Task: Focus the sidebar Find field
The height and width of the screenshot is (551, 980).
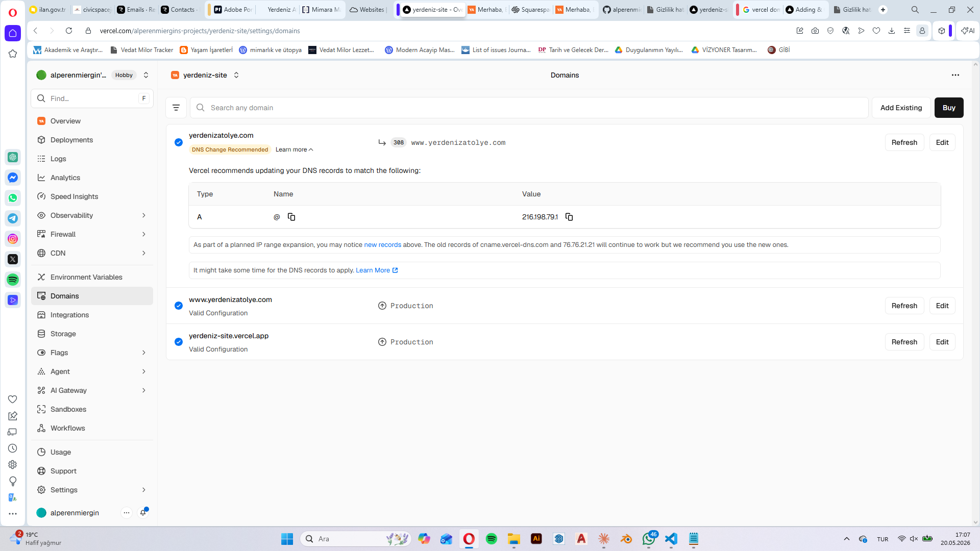Action: click(x=92, y=98)
